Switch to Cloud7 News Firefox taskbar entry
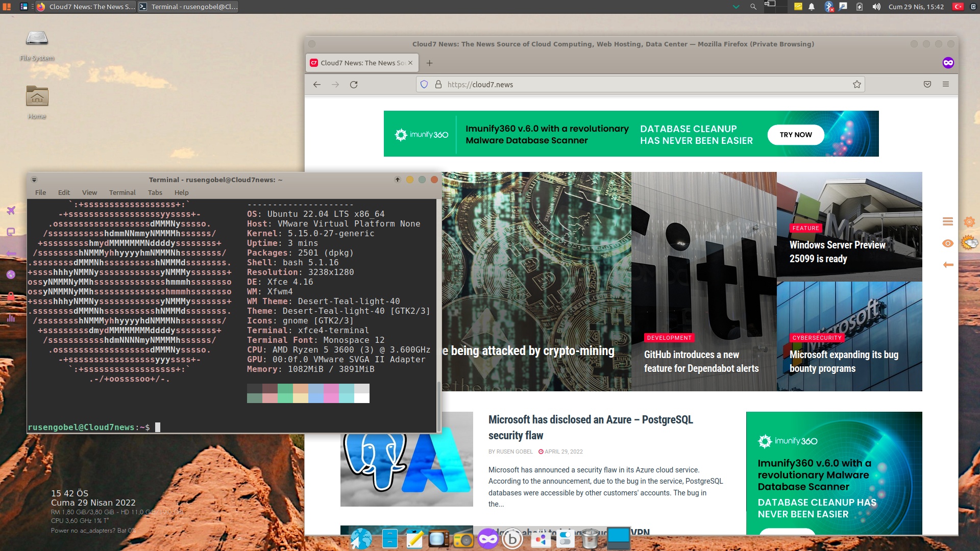The width and height of the screenshot is (980, 551). coord(86,7)
